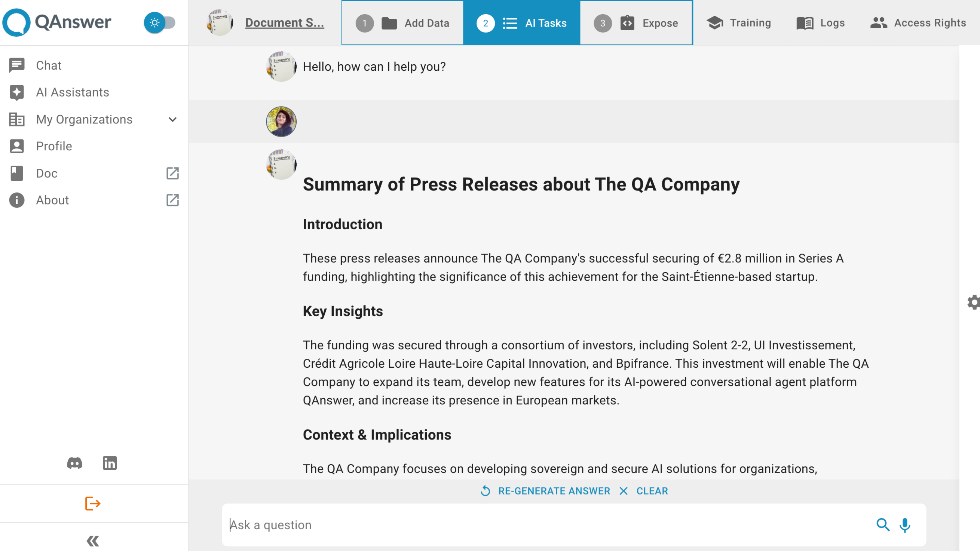Click the QAnswer logo
Viewport: 980px width, 551px height.
(x=57, y=22)
